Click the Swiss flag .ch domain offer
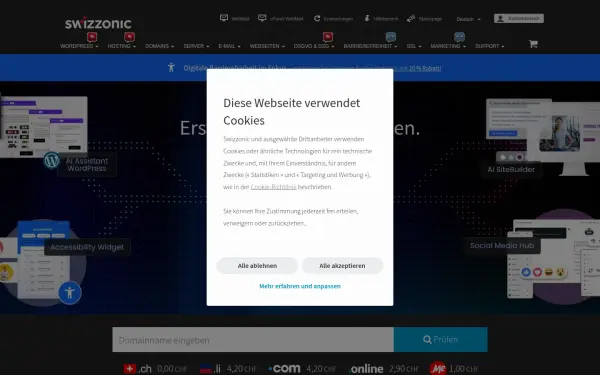This screenshot has width=600, height=375. pyautogui.click(x=155, y=368)
